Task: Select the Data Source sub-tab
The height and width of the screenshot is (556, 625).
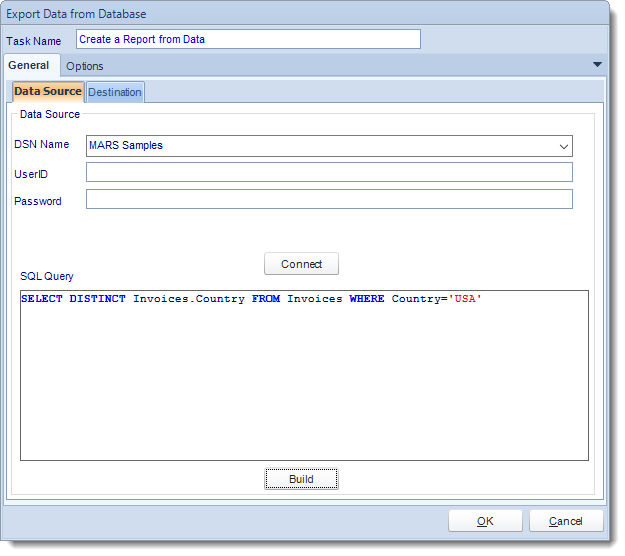Action: click(48, 92)
